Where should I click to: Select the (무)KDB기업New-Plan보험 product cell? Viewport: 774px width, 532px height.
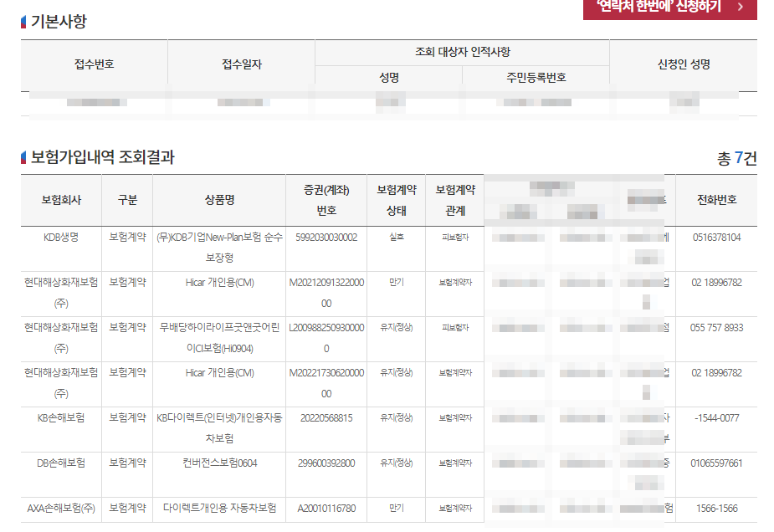(219, 248)
